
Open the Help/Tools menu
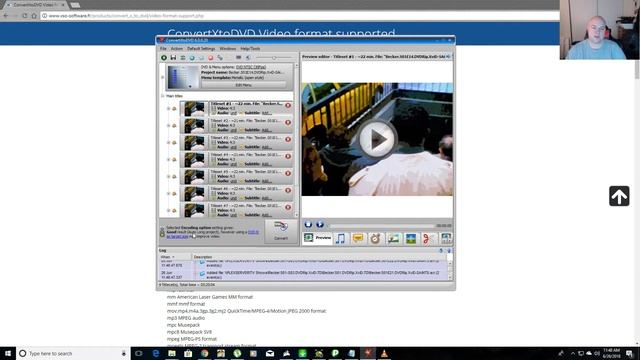(x=250, y=49)
